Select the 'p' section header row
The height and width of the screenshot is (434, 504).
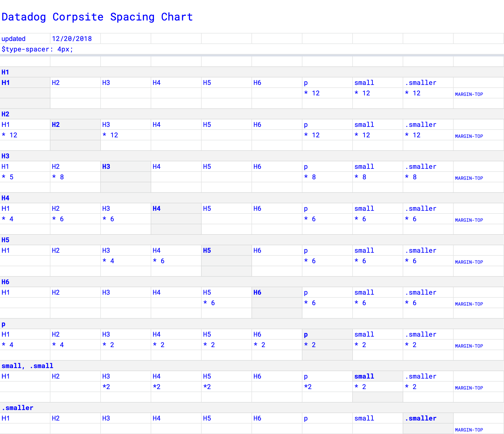(252, 324)
